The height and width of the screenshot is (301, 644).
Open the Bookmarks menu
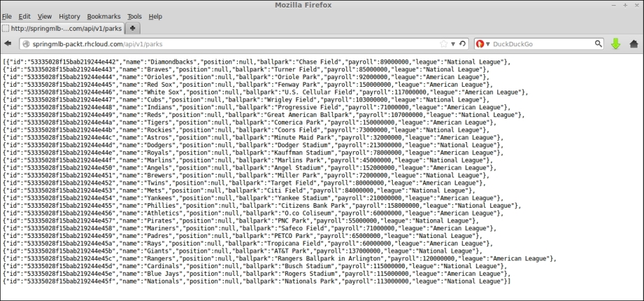tap(104, 17)
